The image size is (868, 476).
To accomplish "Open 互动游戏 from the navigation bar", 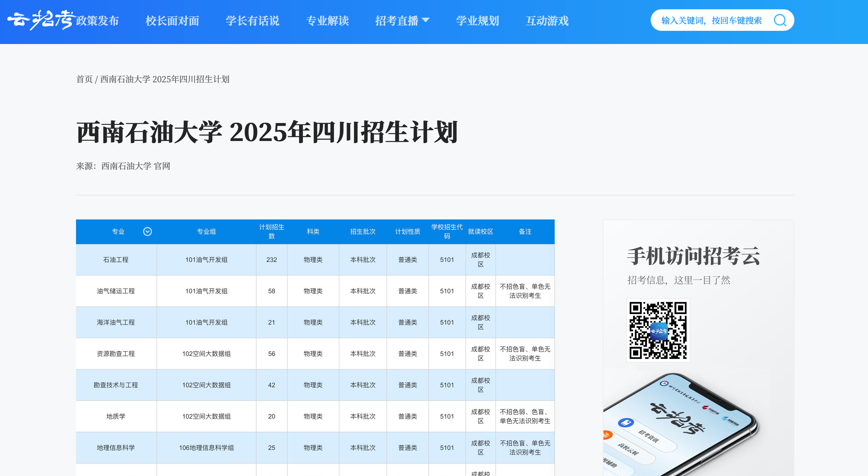I will click(x=547, y=21).
